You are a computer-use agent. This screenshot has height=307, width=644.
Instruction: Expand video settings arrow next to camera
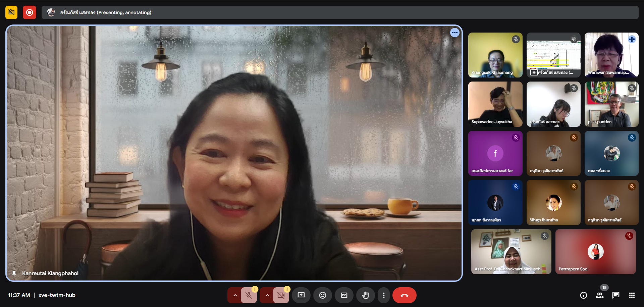[267, 295]
